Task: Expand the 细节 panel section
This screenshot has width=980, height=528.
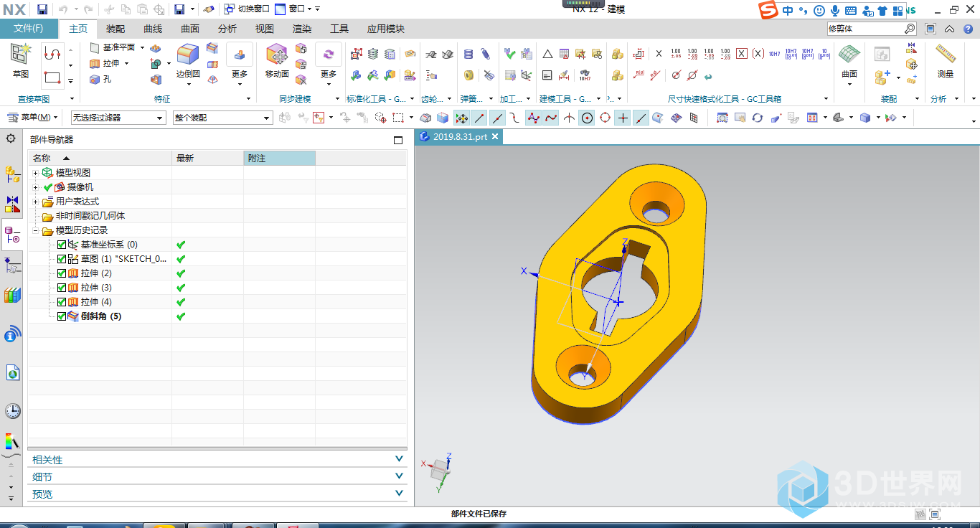Action: click(217, 477)
